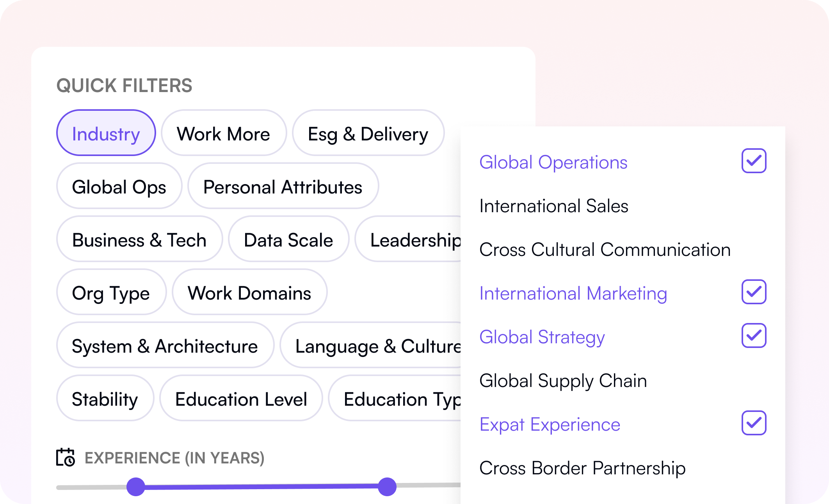
Task: Uncheck the International Marketing checkbox
Action: [x=754, y=292]
